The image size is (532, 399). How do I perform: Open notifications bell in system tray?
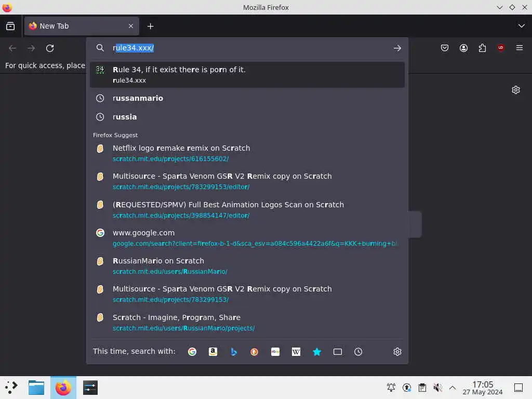[x=391, y=388]
